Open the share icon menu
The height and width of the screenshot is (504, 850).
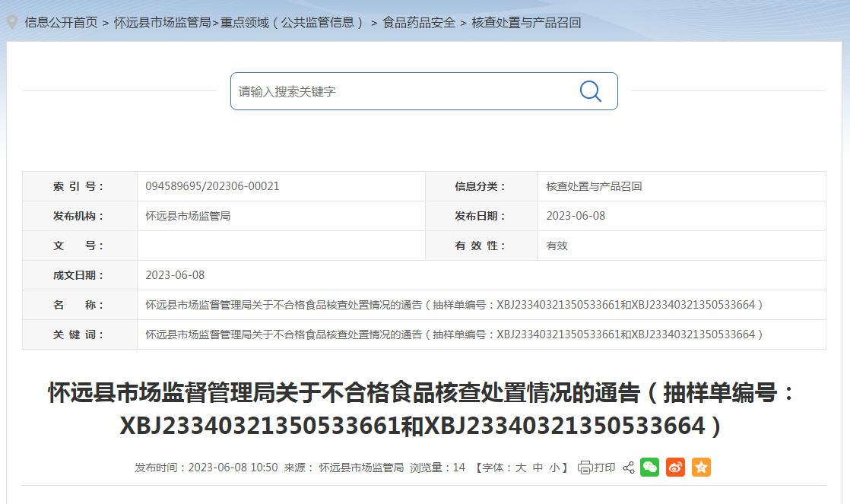(x=628, y=468)
